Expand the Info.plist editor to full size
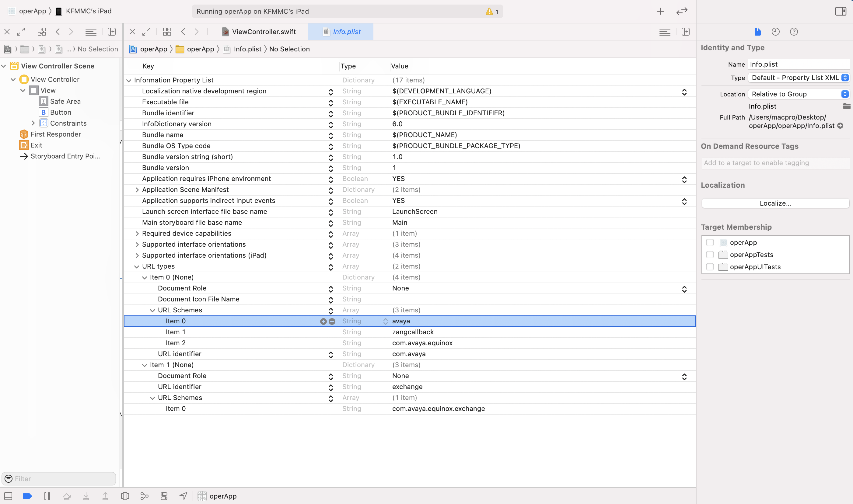 pos(146,32)
